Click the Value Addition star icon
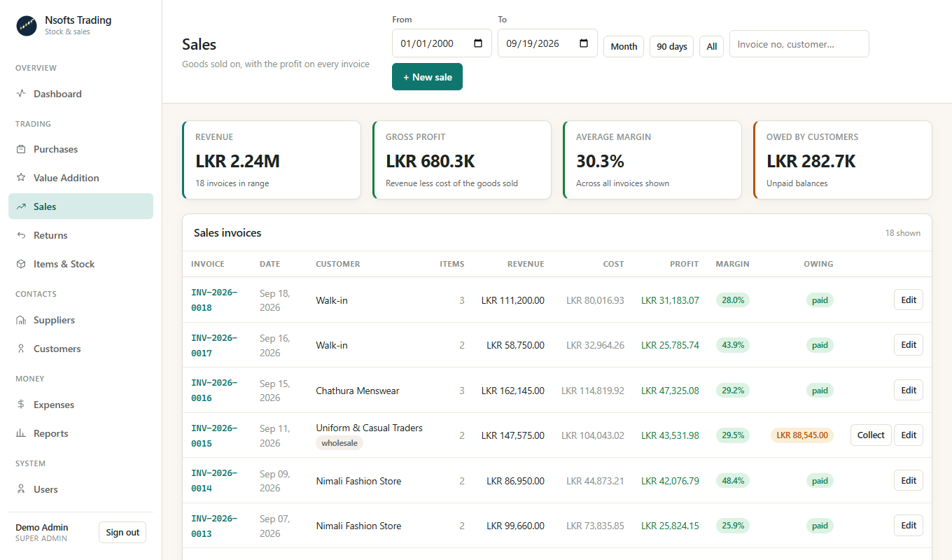This screenshot has width=952, height=560. [21, 178]
